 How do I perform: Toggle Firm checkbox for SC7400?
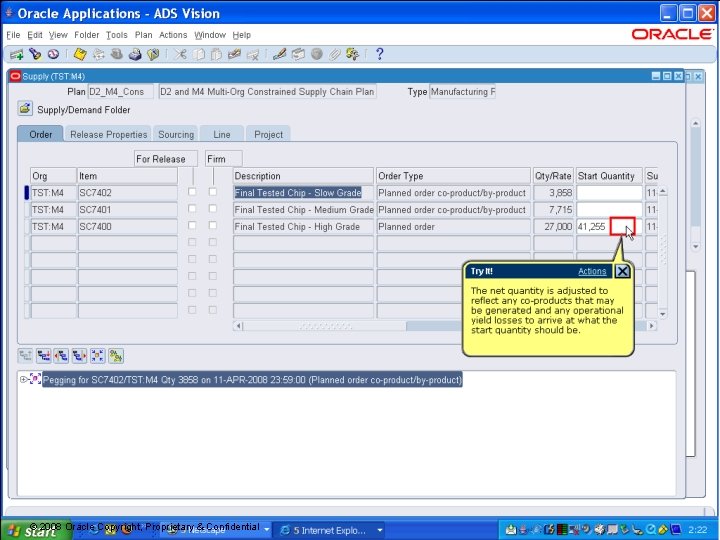pos(213,225)
